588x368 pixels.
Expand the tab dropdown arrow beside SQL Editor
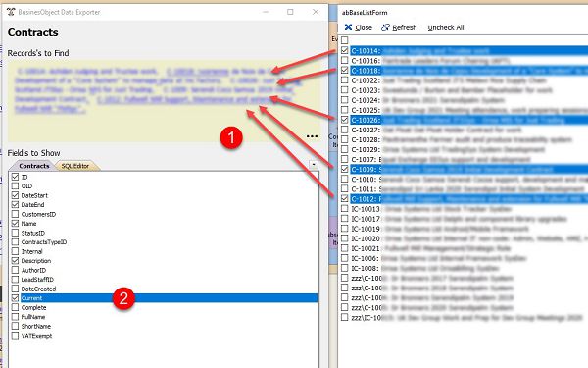tap(314, 165)
